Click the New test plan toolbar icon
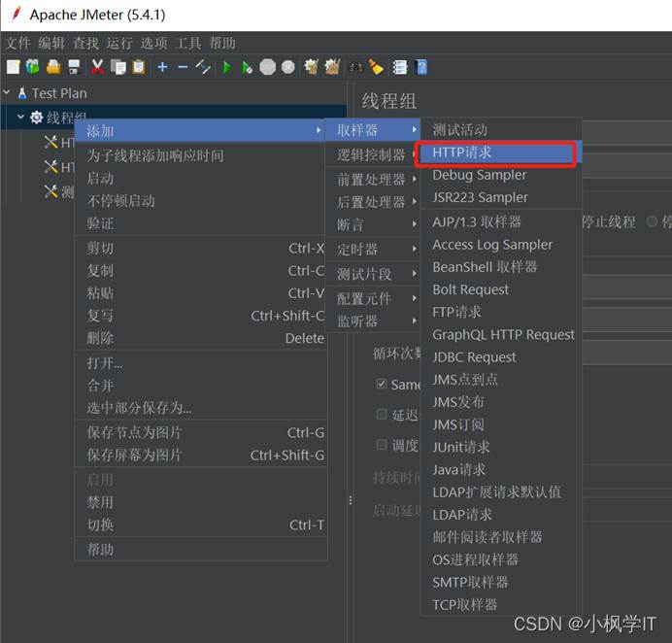The image size is (672, 643). click(13, 67)
